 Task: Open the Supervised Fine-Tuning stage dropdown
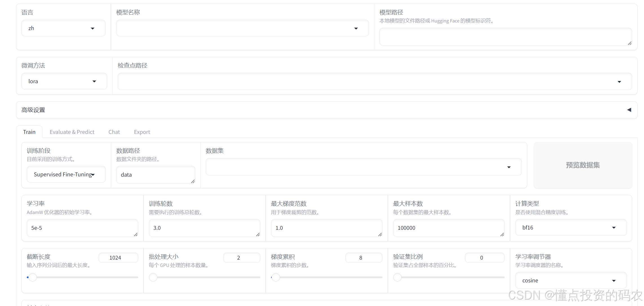click(x=66, y=174)
